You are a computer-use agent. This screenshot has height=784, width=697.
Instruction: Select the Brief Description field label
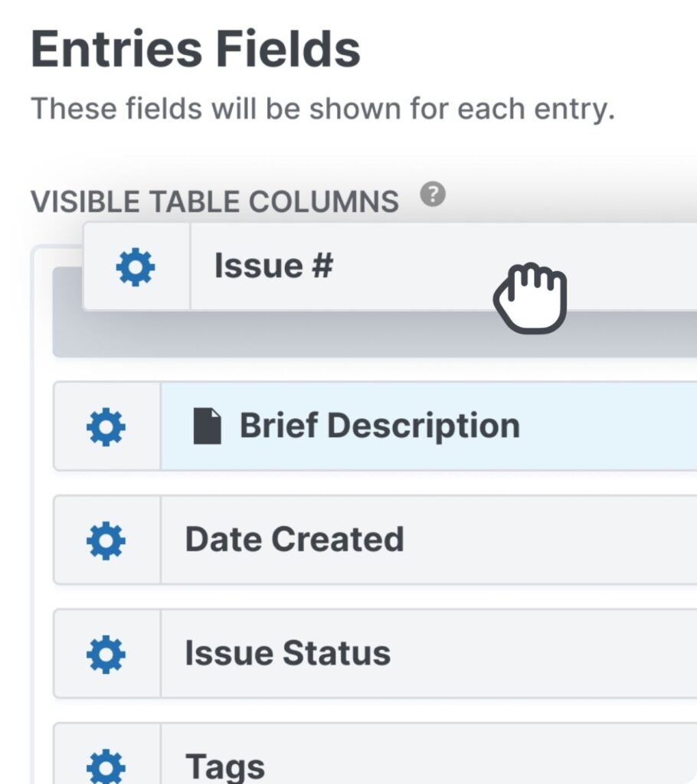click(x=379, y=426)
